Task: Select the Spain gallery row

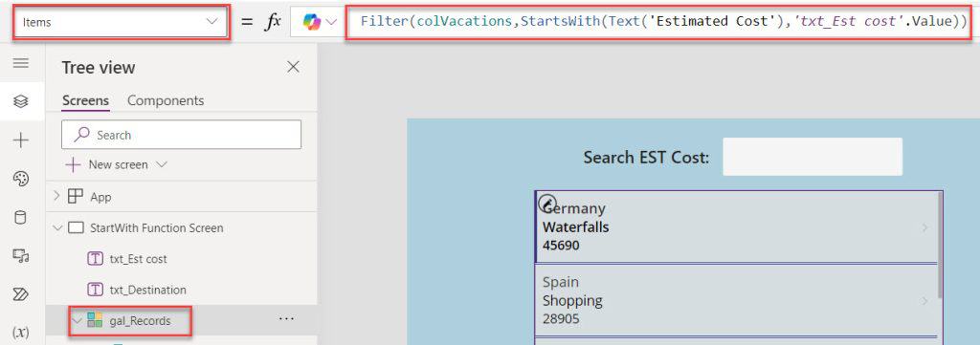Action: [x=736, y=301]
